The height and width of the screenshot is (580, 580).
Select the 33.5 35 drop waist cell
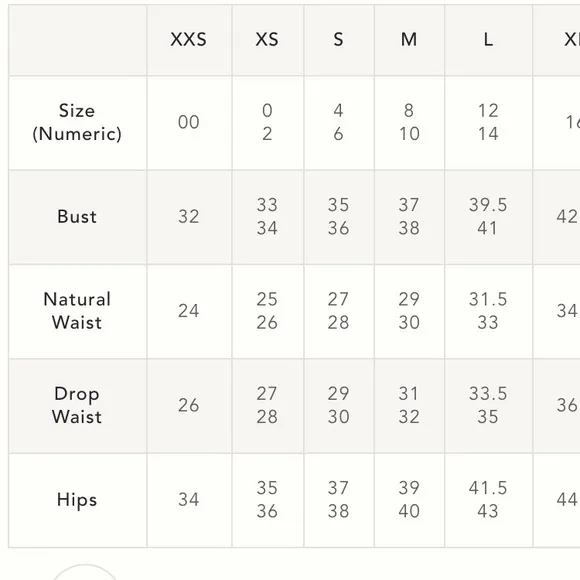tap(488, 405)
